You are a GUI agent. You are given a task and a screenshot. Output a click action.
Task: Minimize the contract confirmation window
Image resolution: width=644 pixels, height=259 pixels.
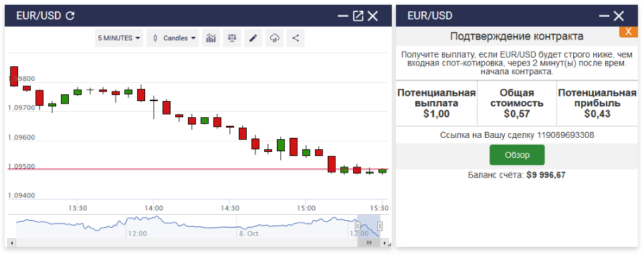pyautogui.click(x=604, y=16)
